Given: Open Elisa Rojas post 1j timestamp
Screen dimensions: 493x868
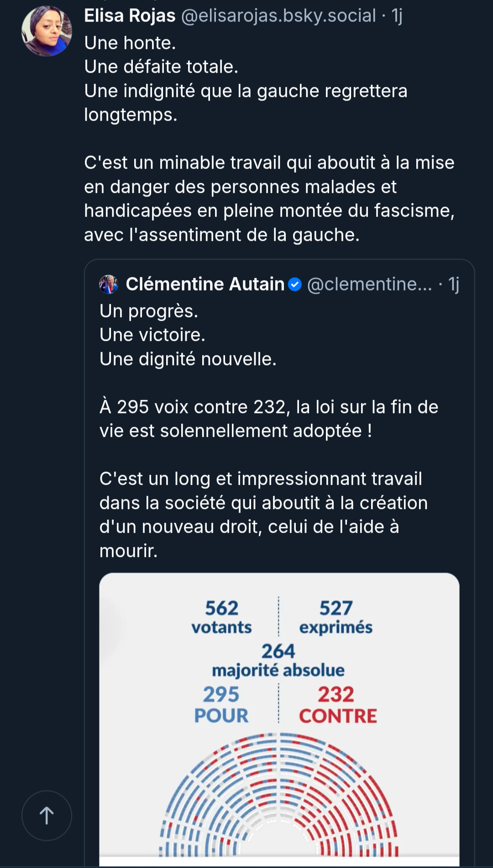Looking at the screenshot, I should [397, 16].
